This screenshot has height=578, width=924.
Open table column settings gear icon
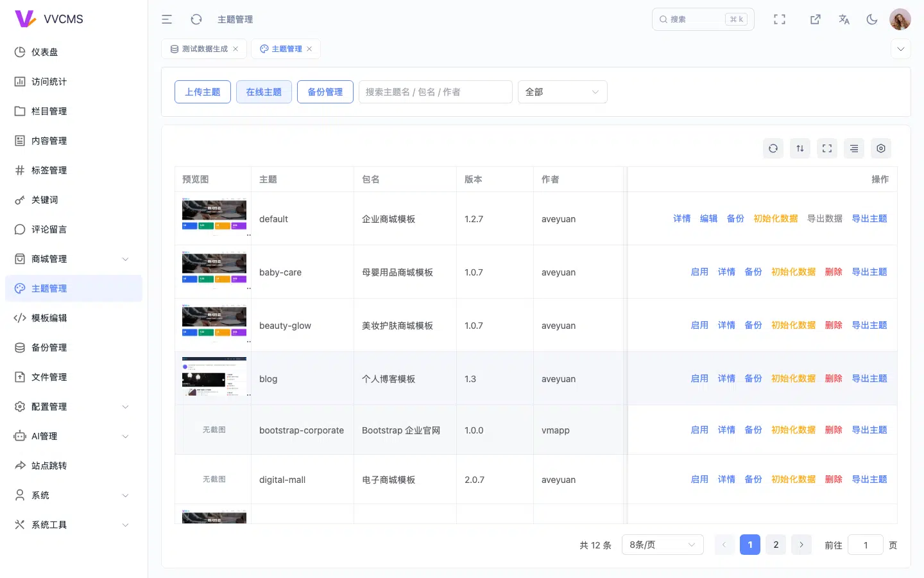pyautogui.click(x=881, y=148)
